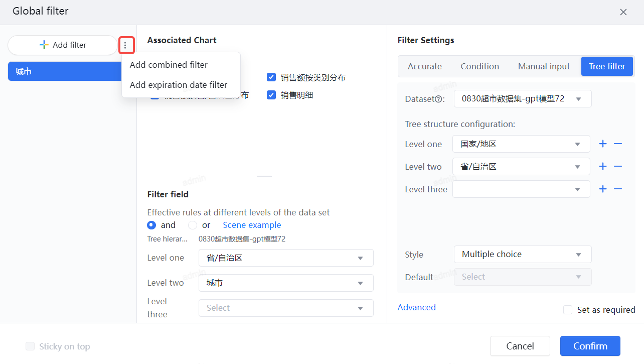The width and height of the screenshot is (644, 364).
Task: Click the Cancel button
Action: [520, 346]
